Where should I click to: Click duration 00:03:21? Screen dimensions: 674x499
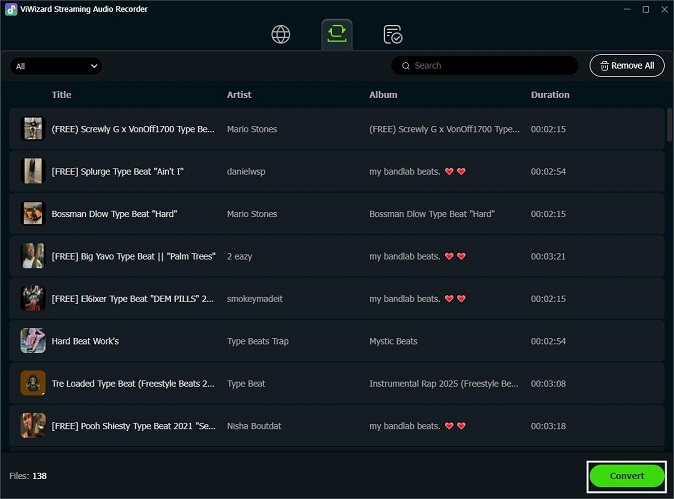point(548,257)
